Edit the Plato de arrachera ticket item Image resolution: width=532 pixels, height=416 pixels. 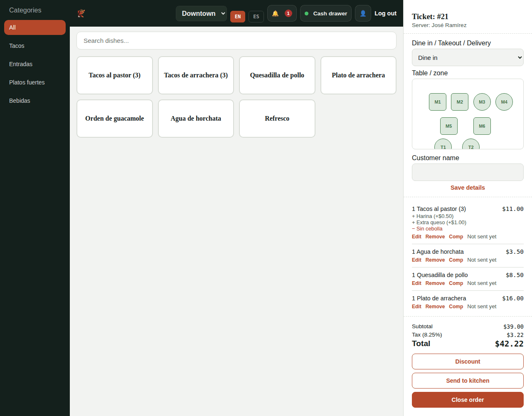coord(416,307)
